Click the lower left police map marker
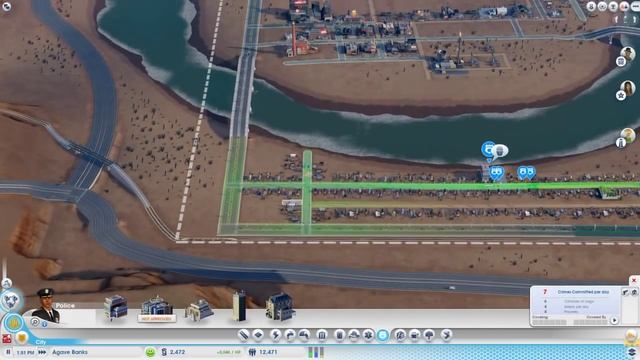The width and height of the screenshot is (640, 360). click(496, 173)
